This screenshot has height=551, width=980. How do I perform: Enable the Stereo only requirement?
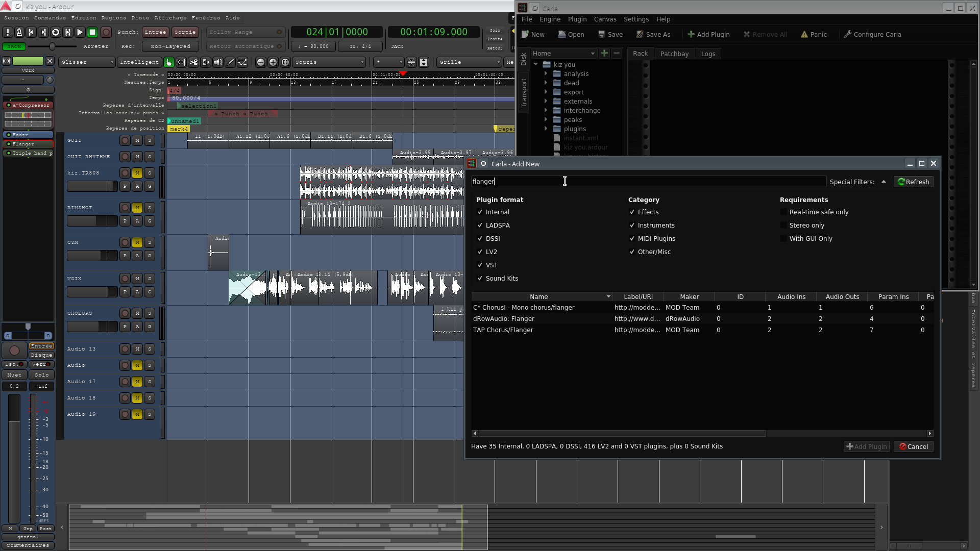pos(783,226)
